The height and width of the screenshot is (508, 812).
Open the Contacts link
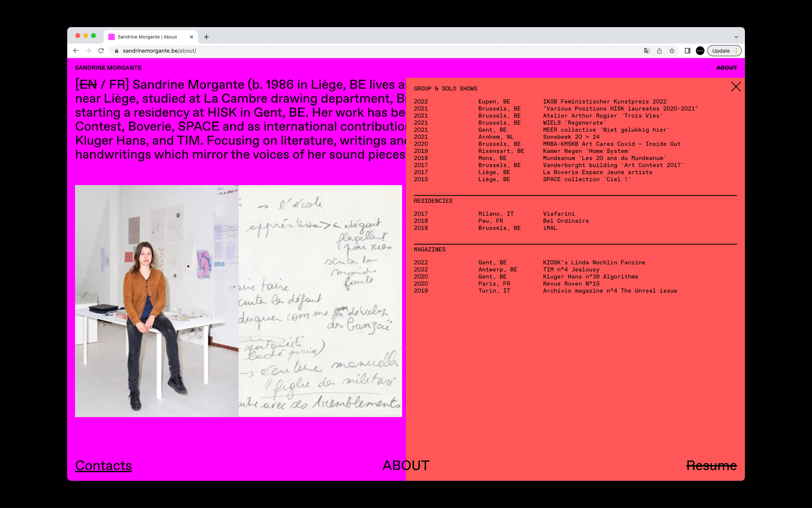103,465
